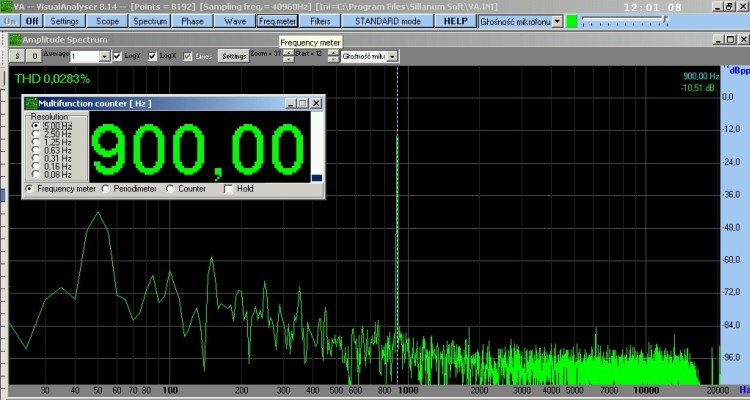Select the Periodimeter mode radio
Image resolution: width=750 pixels, height=400 pixels.
coord(105,189)
